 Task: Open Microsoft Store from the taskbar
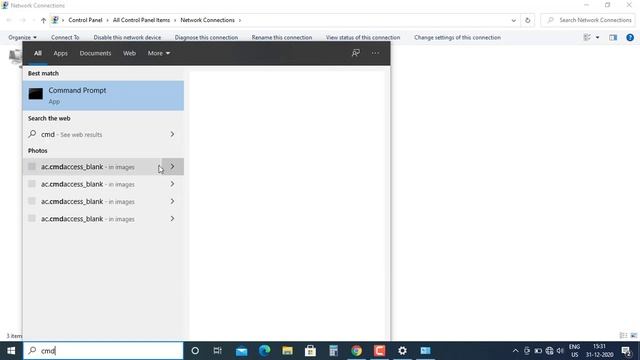pos(310,351)
